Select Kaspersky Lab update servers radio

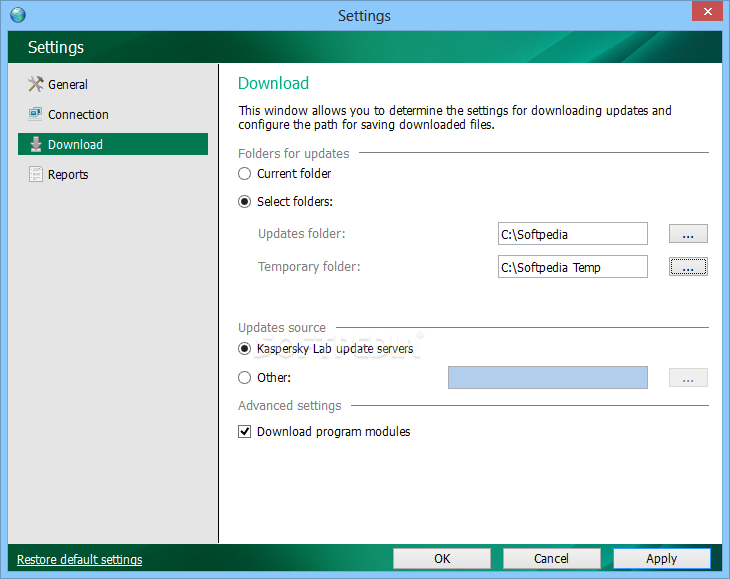[244, 349]
